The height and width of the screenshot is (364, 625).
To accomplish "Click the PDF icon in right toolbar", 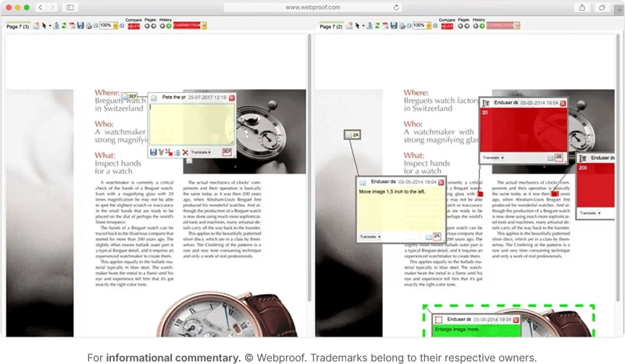I will (x=385, y=26).
